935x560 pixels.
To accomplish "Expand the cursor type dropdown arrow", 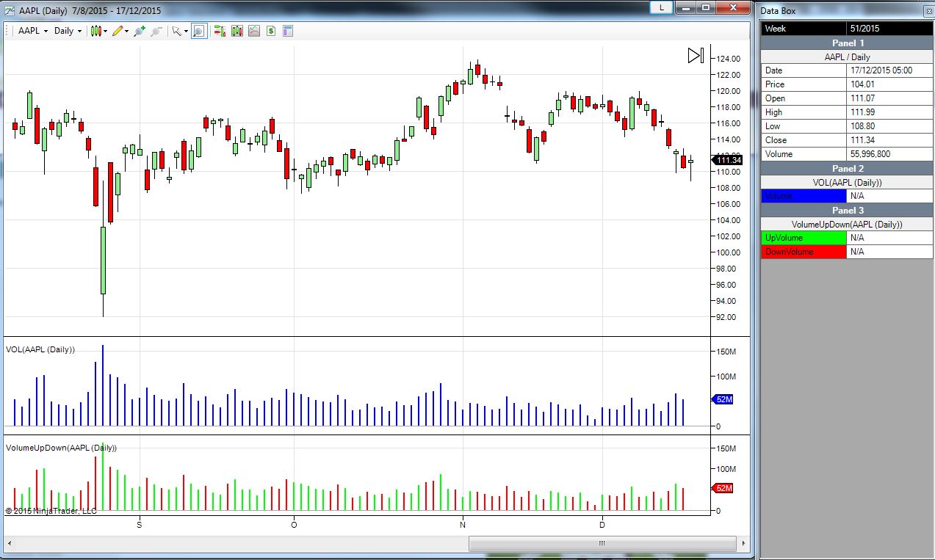I will [x=187, y=32].
